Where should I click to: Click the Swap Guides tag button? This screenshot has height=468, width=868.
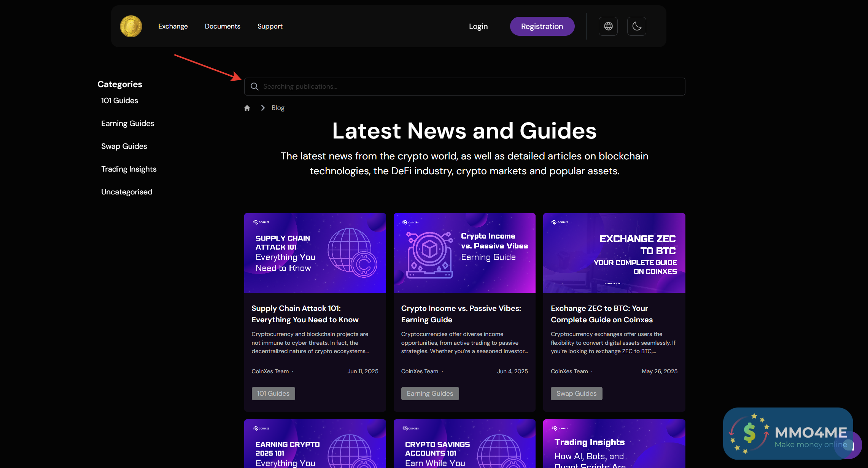576,393
